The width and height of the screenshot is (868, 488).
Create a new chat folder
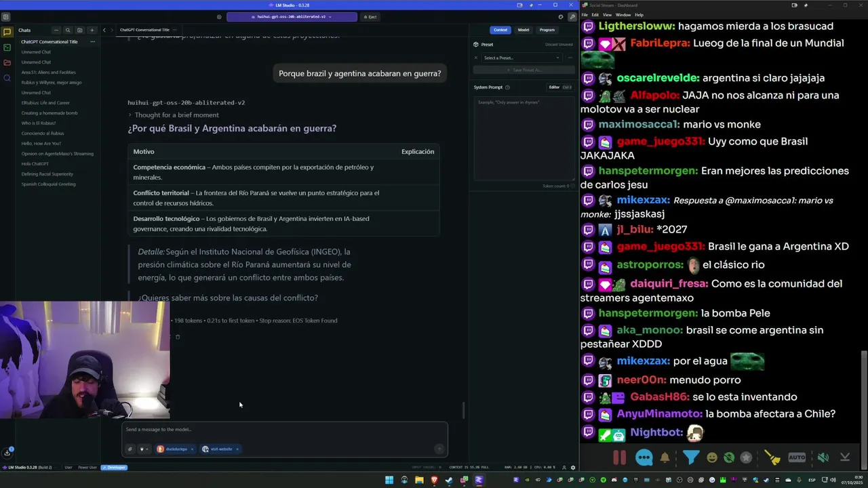tap(79, 30)
